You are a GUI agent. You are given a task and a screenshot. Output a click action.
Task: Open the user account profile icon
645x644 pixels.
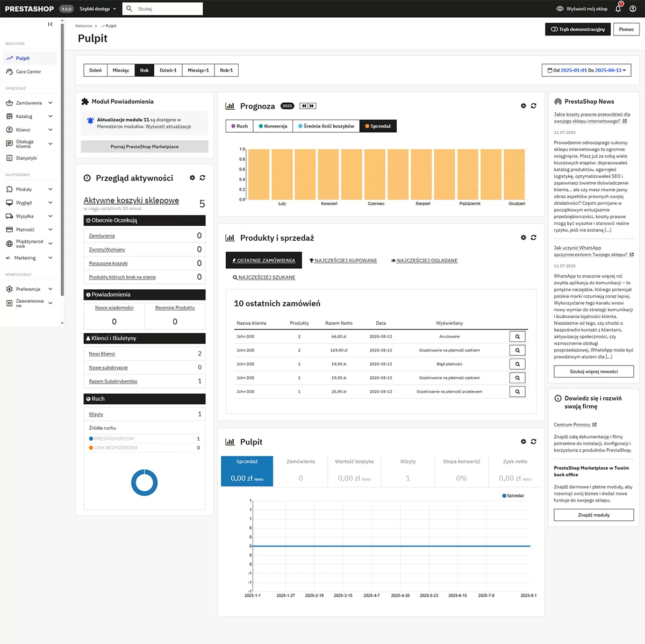click(633, 9)
